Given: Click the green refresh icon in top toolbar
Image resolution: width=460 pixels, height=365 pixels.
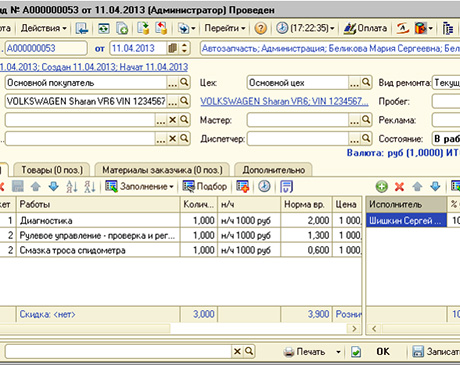Looking at the screenshot, I should 104,28.
